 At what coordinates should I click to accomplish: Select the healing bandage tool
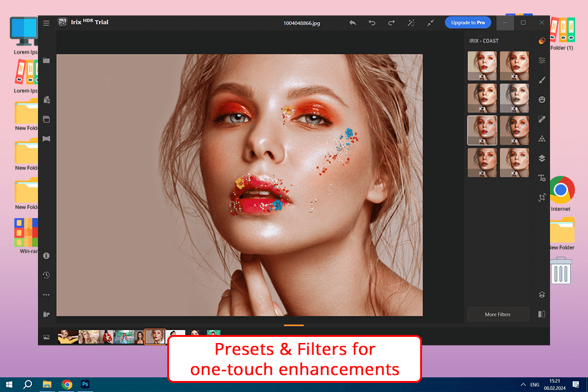tap(541, 119)
